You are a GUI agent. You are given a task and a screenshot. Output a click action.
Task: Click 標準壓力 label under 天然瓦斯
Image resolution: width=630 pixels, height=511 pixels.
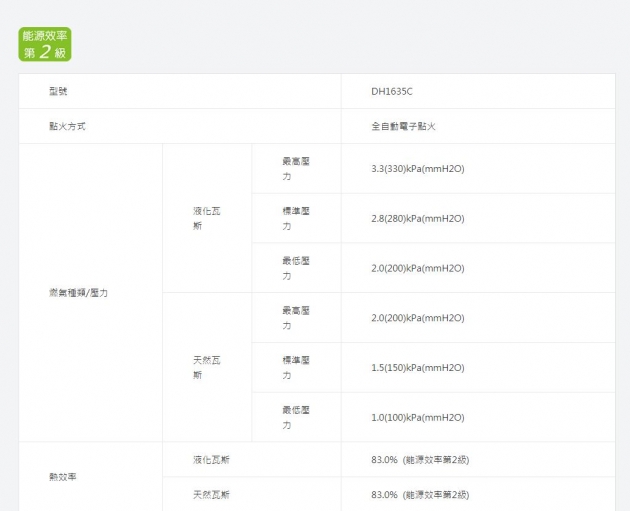point(295,367)
